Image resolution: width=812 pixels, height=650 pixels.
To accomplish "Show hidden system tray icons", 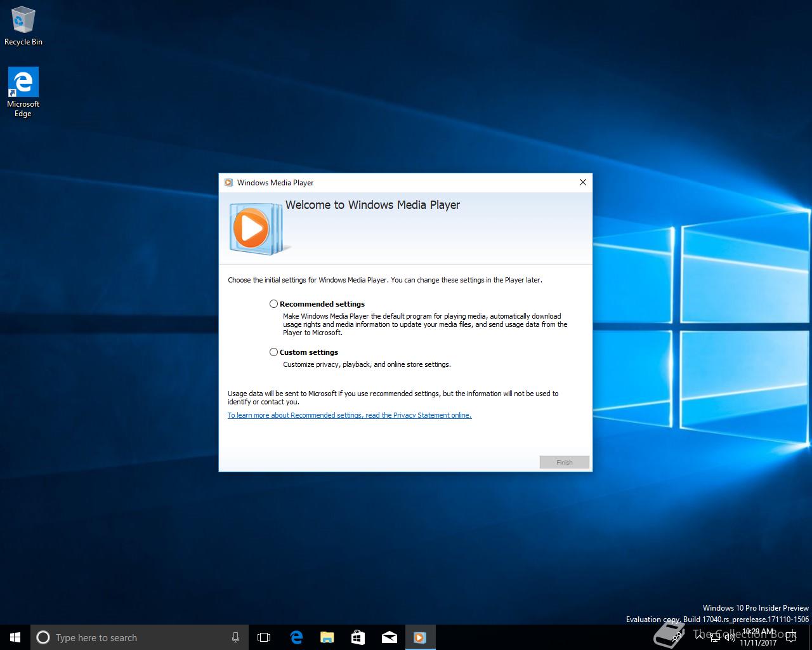I will [x=700, y=637].
